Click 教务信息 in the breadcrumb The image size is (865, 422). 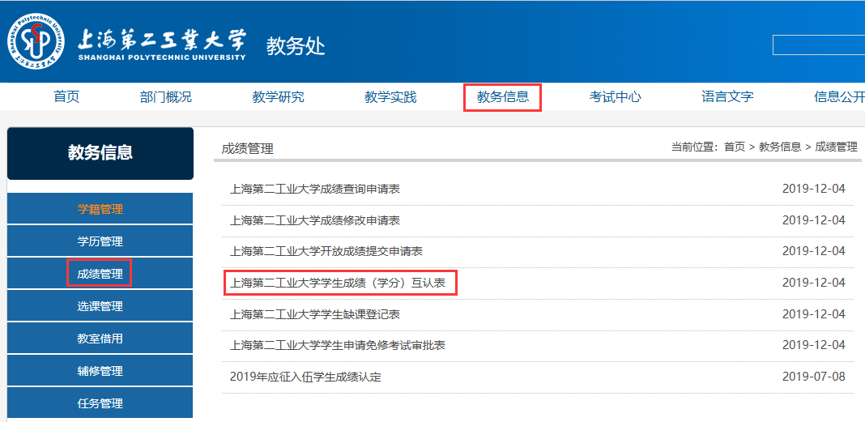tap(780, 147)
